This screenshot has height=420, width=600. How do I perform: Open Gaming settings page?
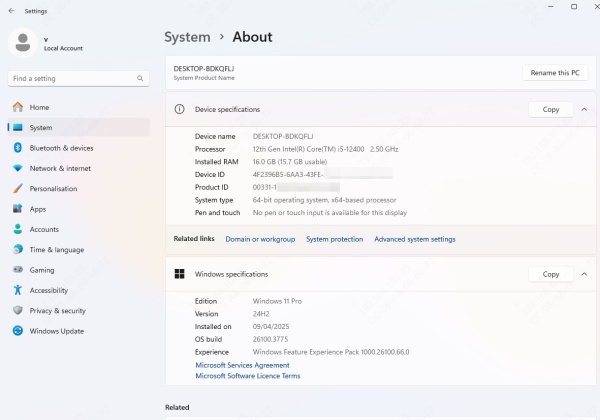click(x=78, y=270)
